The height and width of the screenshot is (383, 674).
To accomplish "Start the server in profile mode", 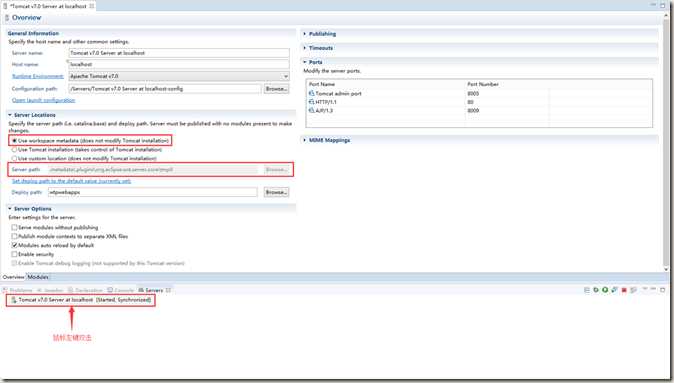I will tap(615, 290).
